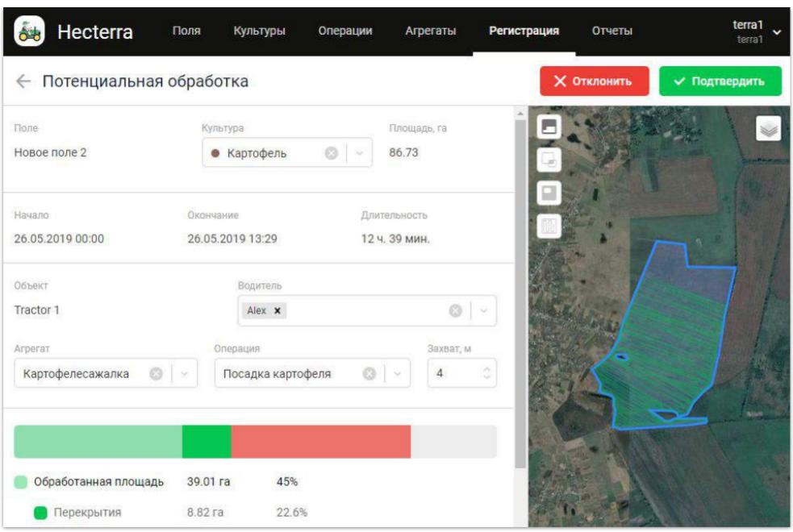
Task: Expand the Водитель dropdown
Action: pos(483,310)
